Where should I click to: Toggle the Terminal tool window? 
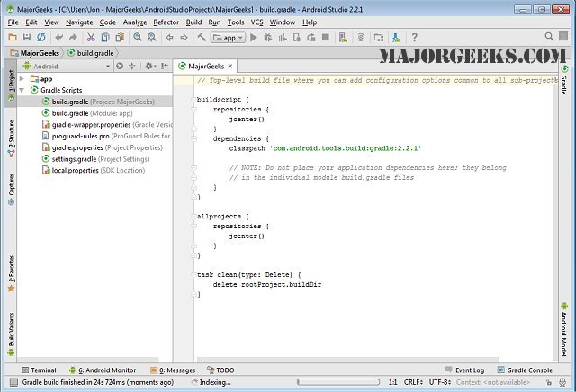pos(38,370)
